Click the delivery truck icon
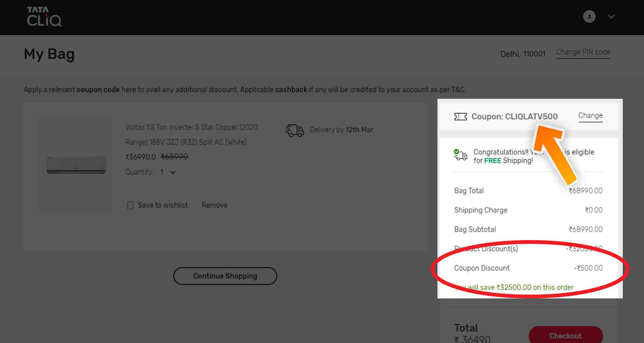The height and width of the screenshot is (343, 644). 295,130
